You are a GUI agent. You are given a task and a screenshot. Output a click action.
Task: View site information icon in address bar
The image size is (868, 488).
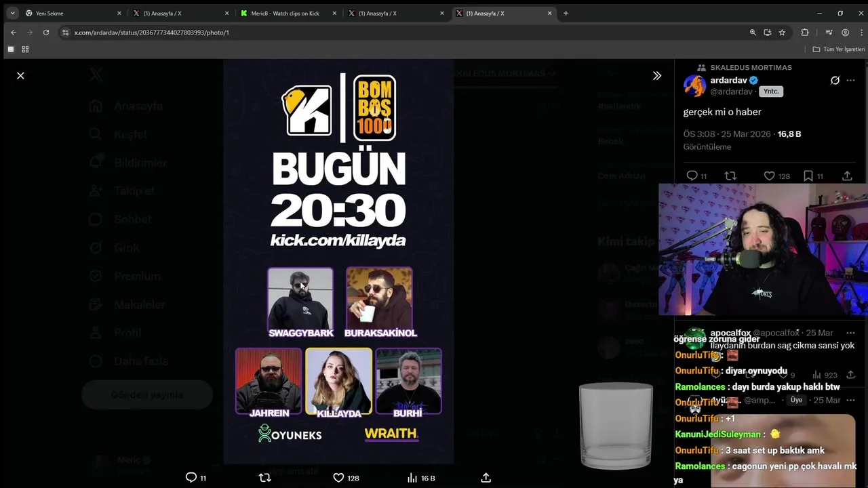coord(65,33)
